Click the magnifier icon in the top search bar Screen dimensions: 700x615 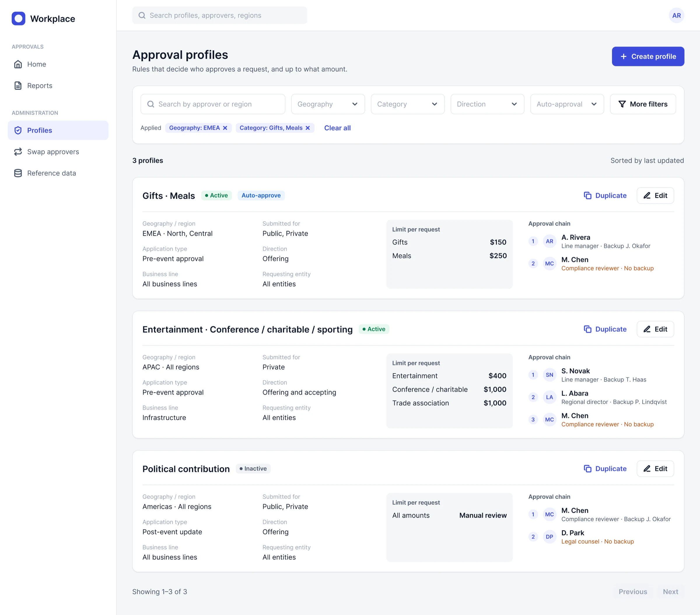pyautogui.click(x=142, y=15)
